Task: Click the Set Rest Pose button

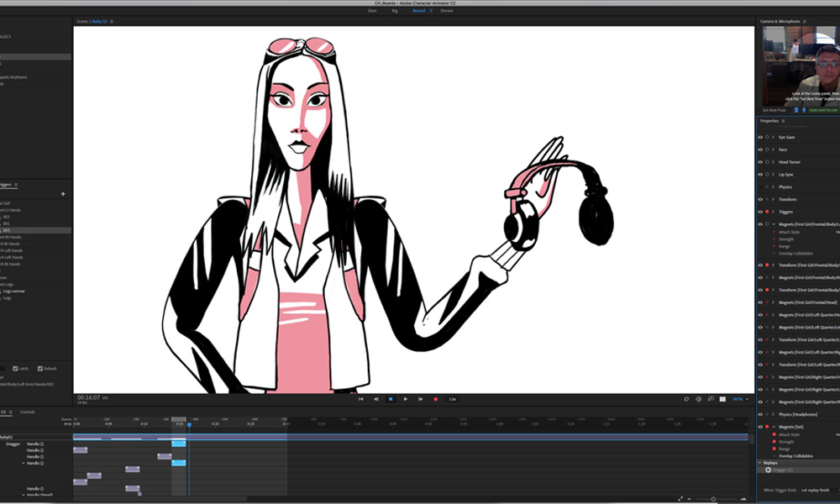Action: [774, 110]
